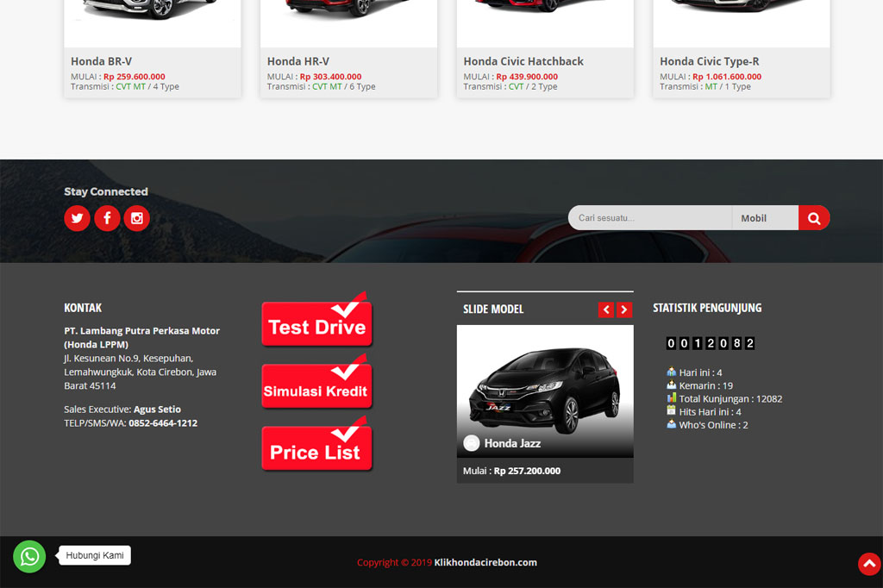The height and width of the screenshot is (588, 883).
Task: Open the Honda Civic Type-R page
Action: 710,61
